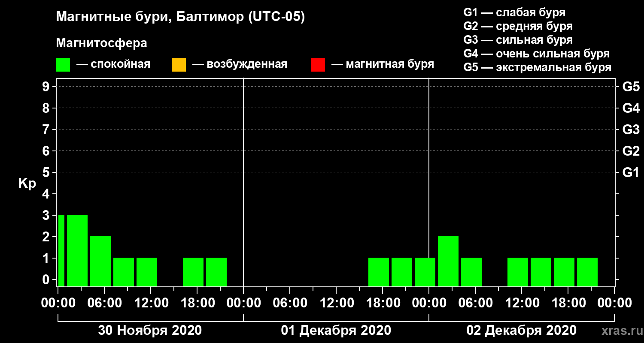Screen dimensions: 644x343
Task: Click the 'Магнитосфера' heading
Action: pos(102,43)
